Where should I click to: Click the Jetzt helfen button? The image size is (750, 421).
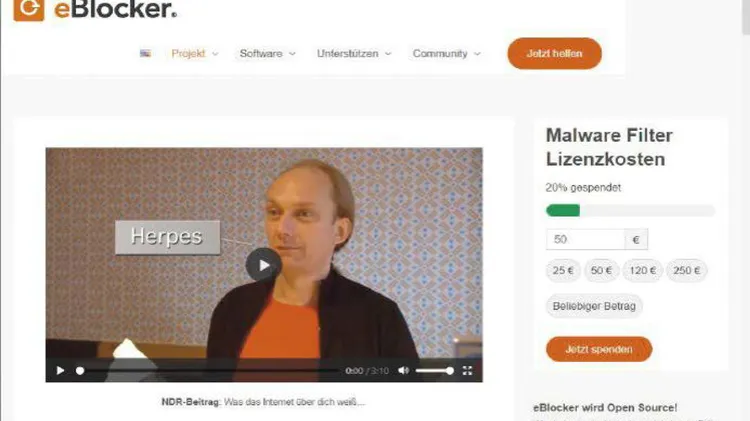(x=554, y=54)
